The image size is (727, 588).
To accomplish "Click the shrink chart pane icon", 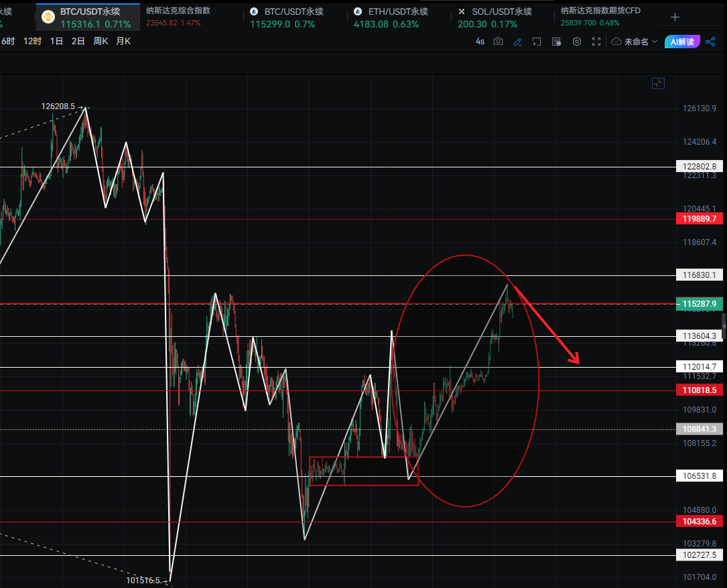I will [x=658, y=83].
